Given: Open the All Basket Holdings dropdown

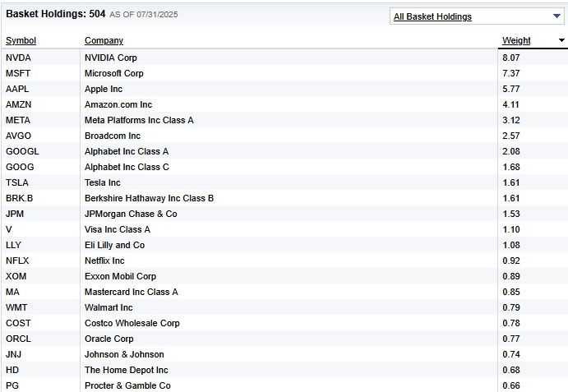Looking at the screenshot, I should pos(477,16).
